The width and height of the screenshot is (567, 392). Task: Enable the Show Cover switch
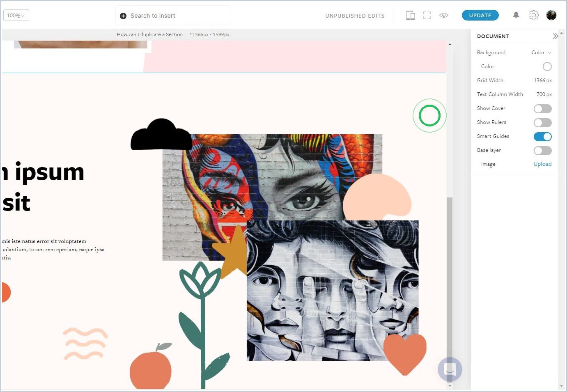point(542,109)
